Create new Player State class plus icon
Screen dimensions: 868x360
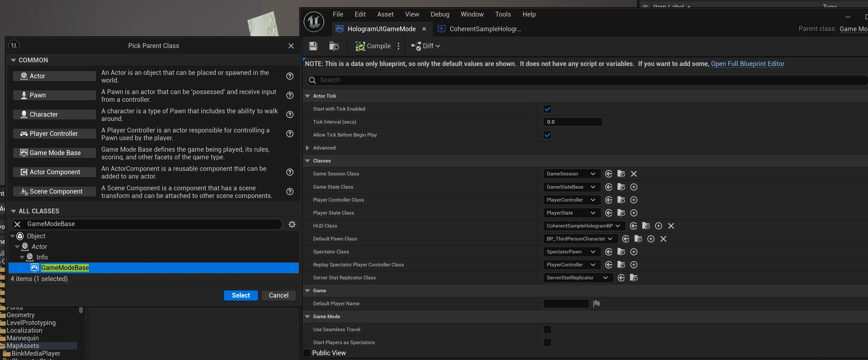(x=634, y=213)
